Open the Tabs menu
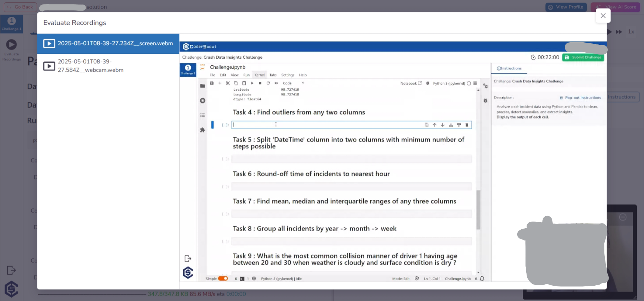Screen dimensions: 644x301 tap(273, 75)
